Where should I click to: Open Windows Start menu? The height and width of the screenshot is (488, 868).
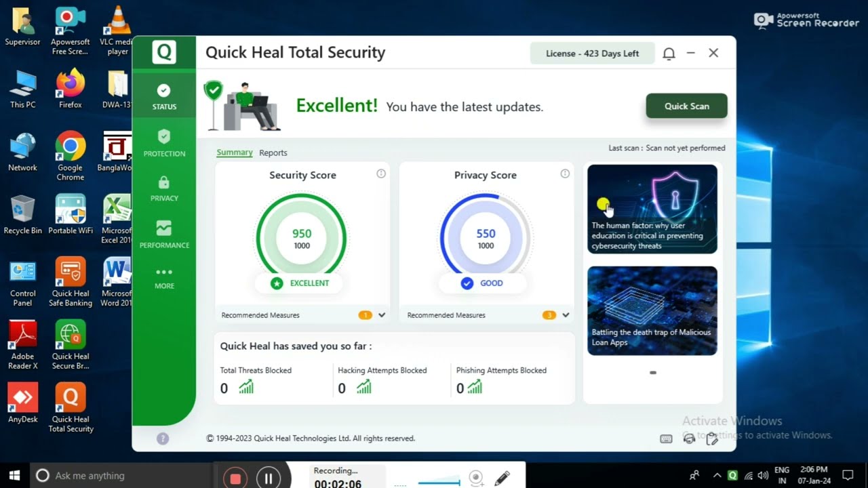click(14, 476)
